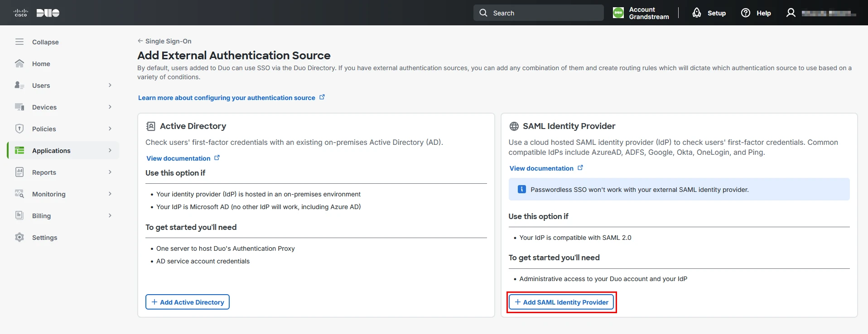
Task: Open the Home menu item
Action: [63, 63]
